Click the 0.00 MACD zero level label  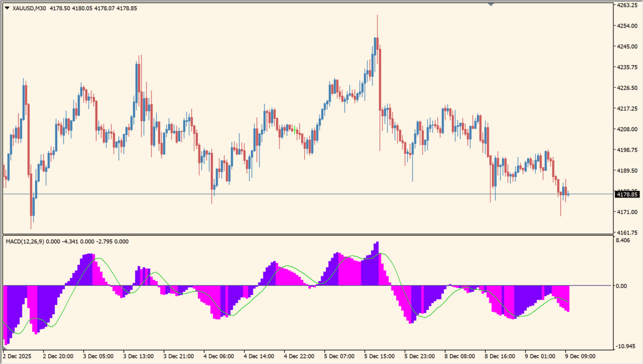(621, 286)
